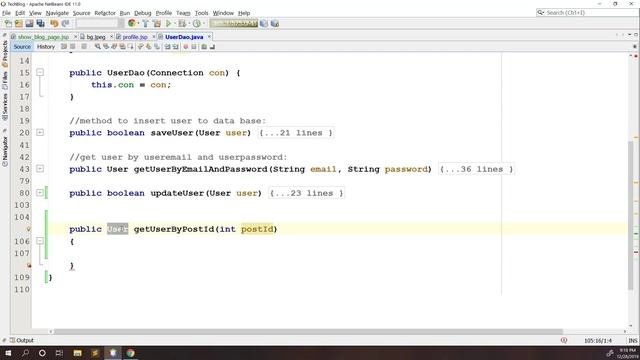Click the New File toolbar icon
Screen dimensions: 640x360
(8, 24)
